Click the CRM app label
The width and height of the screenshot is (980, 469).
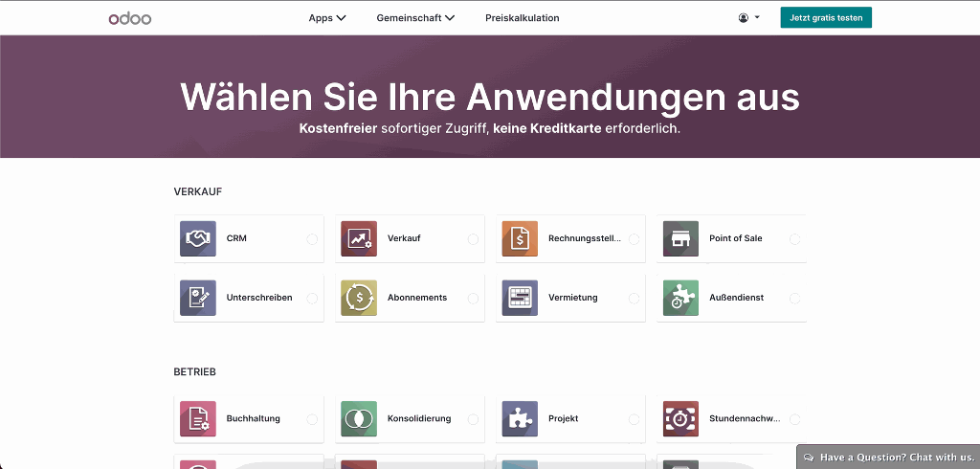tap(236, 238)
